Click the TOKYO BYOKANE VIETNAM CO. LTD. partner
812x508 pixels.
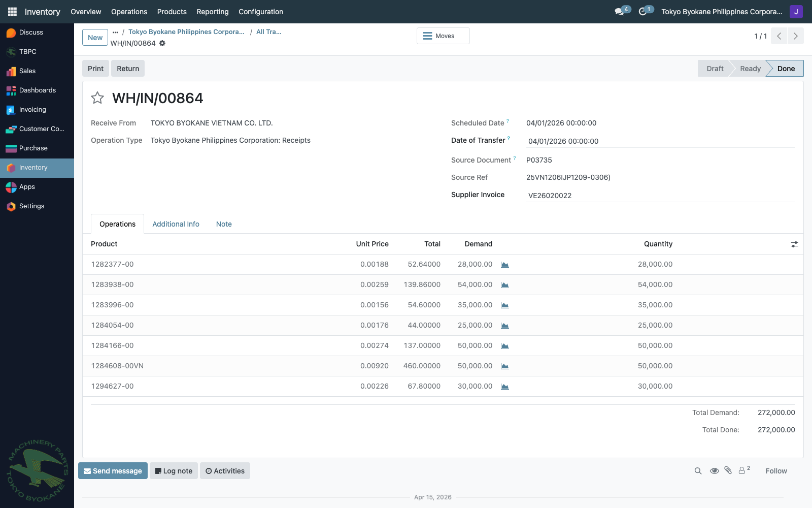click(x=212, y=123)
